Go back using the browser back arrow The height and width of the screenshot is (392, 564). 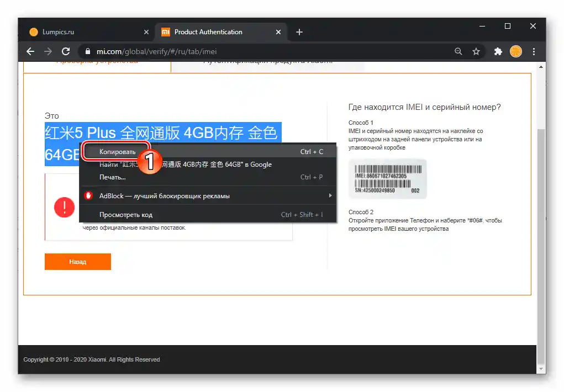coord(30,51)
